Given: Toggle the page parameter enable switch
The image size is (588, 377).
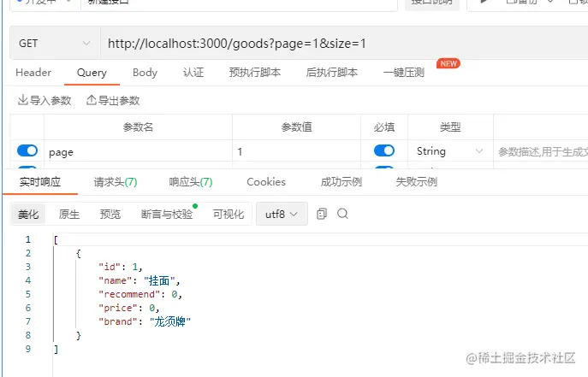Looking at the screenshot, I should [x=27, y=150].
